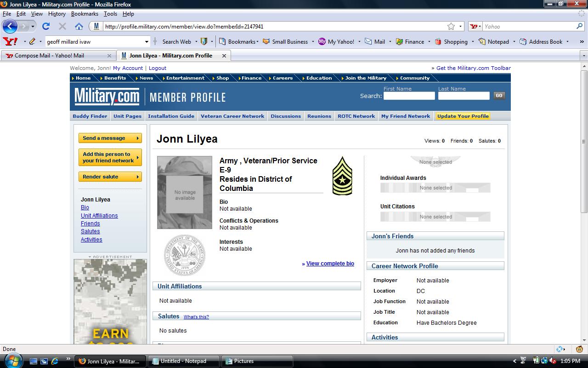Image resolution: width=588 pixels, height=368 pixels.
Task: Click Update Your Profile button
Action: (463, 116)
